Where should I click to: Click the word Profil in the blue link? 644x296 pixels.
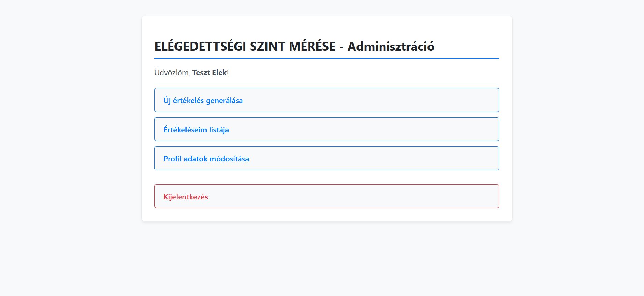pos(172,159)
